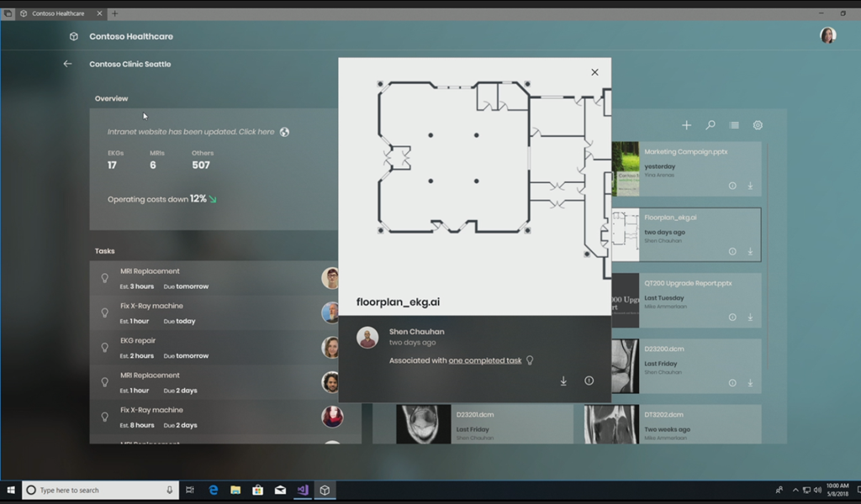Switch to list view icon in files panel
This screenshot has height=504, width=861.
[734, 125]
